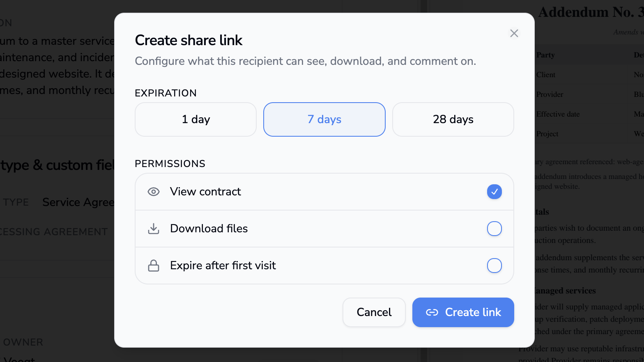Click the PERMISSIONS section label
Image resolution: width=644 pixels, height=362 pixels.
(170, 164)
